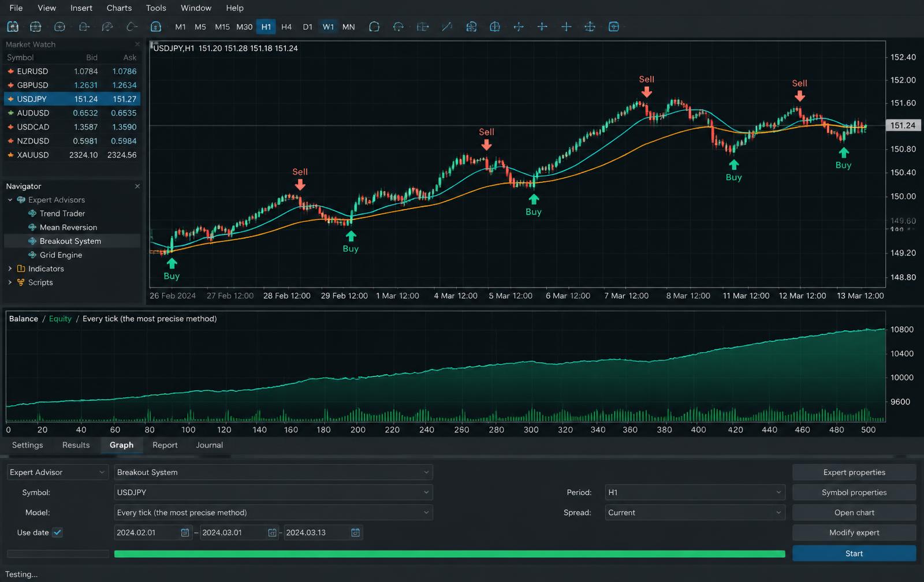Viewport: 924px width, 582px height.
Task: Close the Navigator panel
Action: tap(137, 186)
